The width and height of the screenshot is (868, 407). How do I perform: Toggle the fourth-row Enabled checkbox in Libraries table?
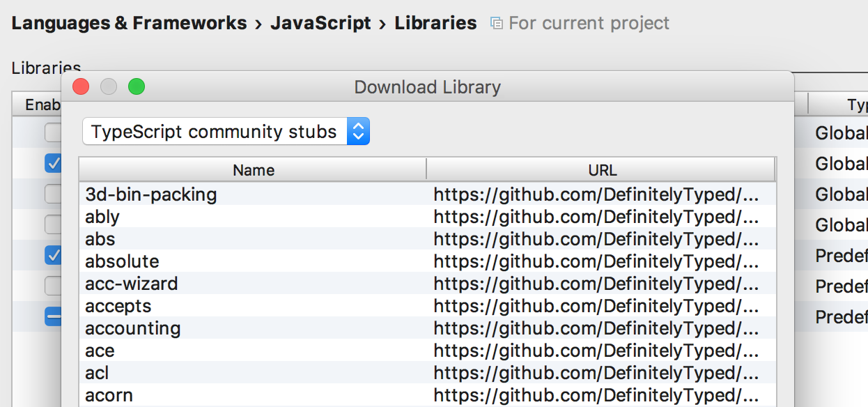[53, 224]
